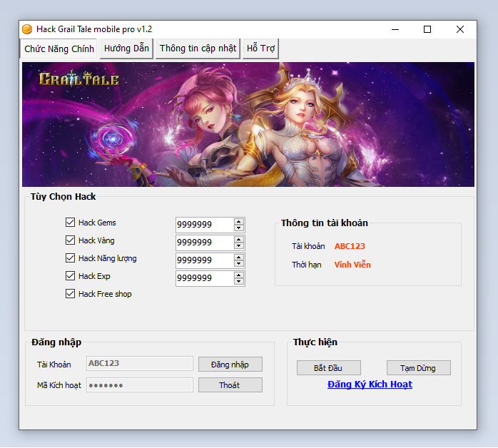Disable the Hack Free shop option
Viewport: 498px width, 448px height.
coord(70,294)
